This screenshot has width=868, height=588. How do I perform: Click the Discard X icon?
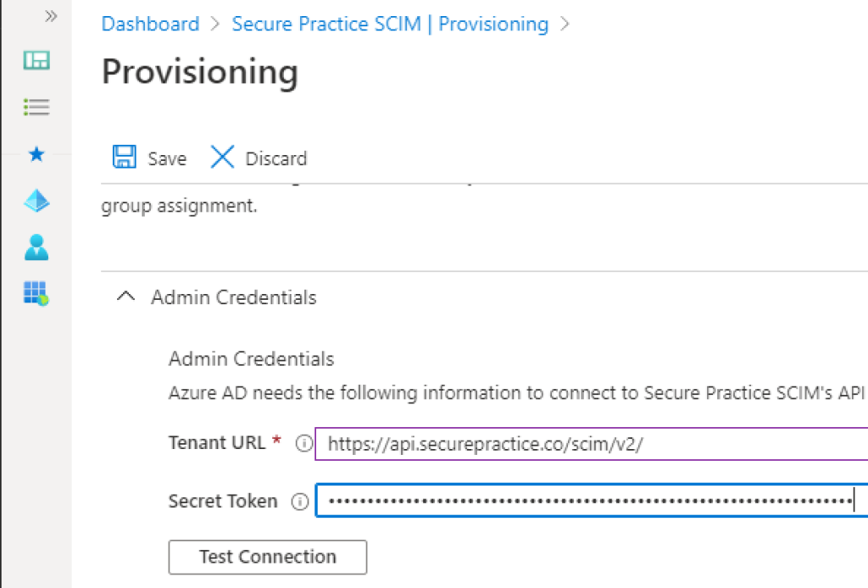pyautogui.click(x=221, y=157)
